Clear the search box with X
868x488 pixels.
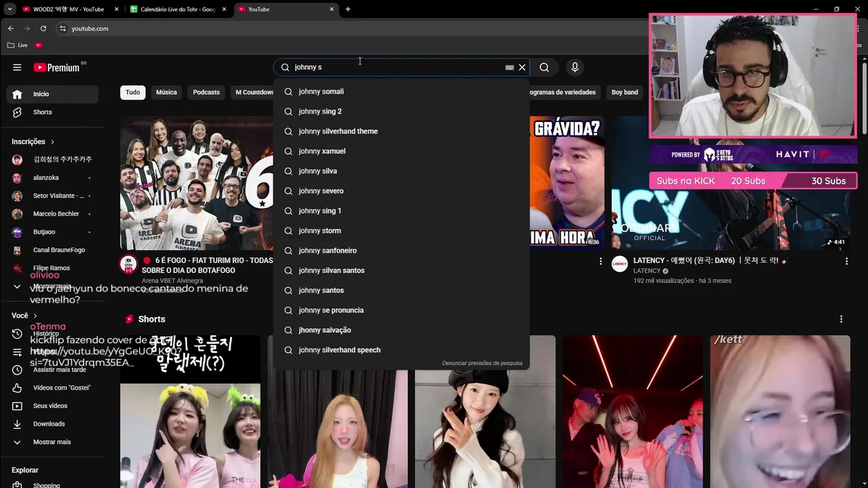tap(521, 67)
